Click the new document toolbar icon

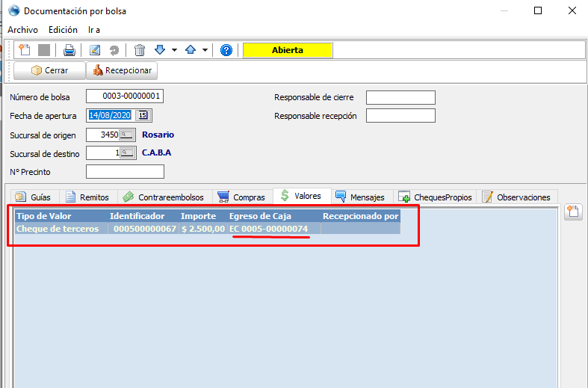pos(25,50)
